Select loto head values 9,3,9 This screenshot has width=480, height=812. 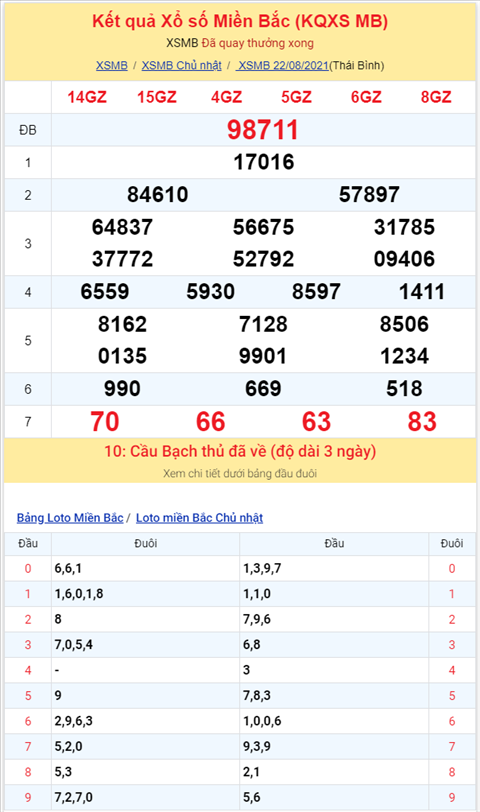[257, 746]
